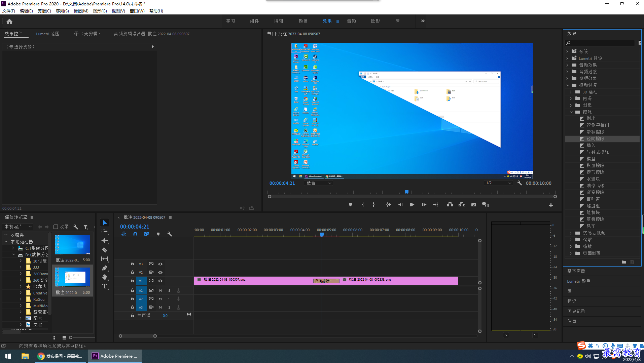Screen dimensions: 644x363
Task: Collapse the 视频过渡 folder
Action: click(567, 85)
